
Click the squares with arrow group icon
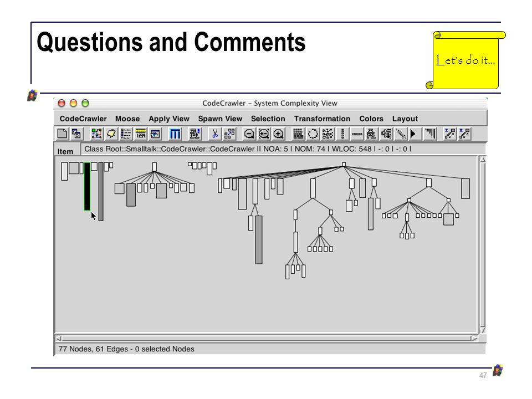pyautogui.click(x=229, y=134)
